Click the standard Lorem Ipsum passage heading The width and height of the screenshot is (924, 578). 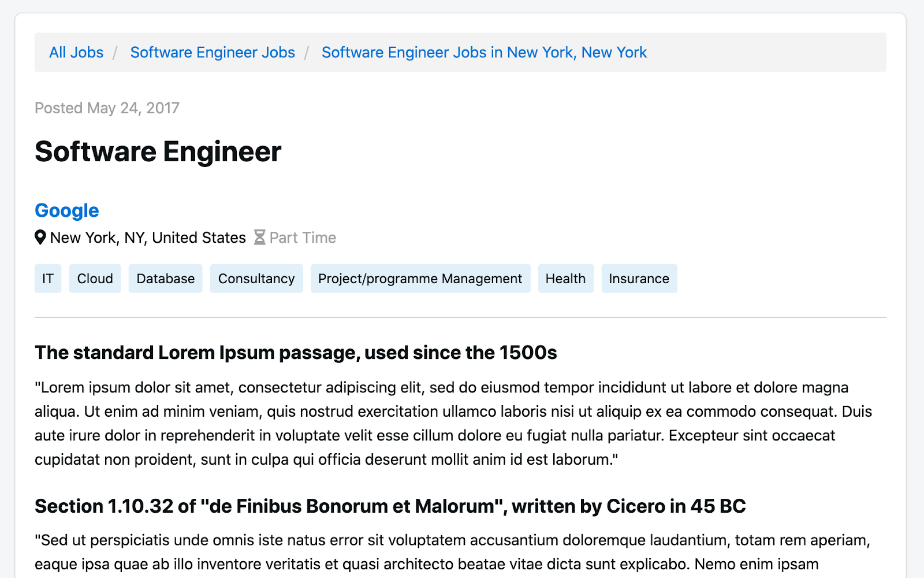pos(296,353)
